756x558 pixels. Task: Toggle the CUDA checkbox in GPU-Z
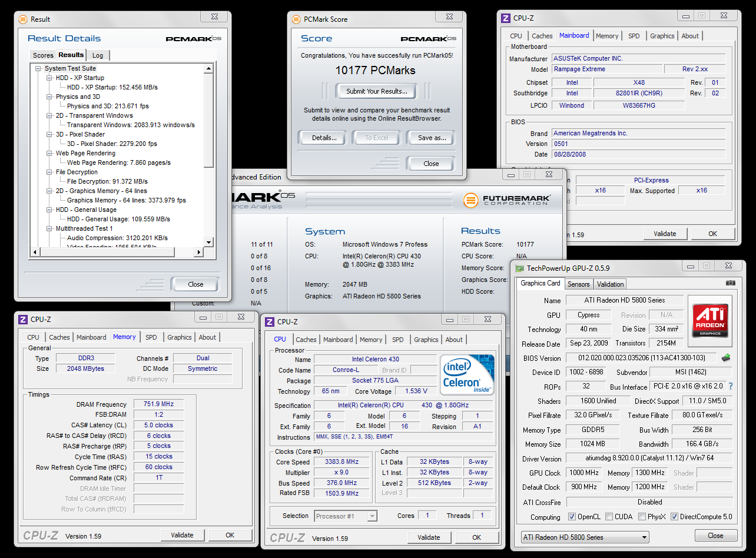point(609,517)
